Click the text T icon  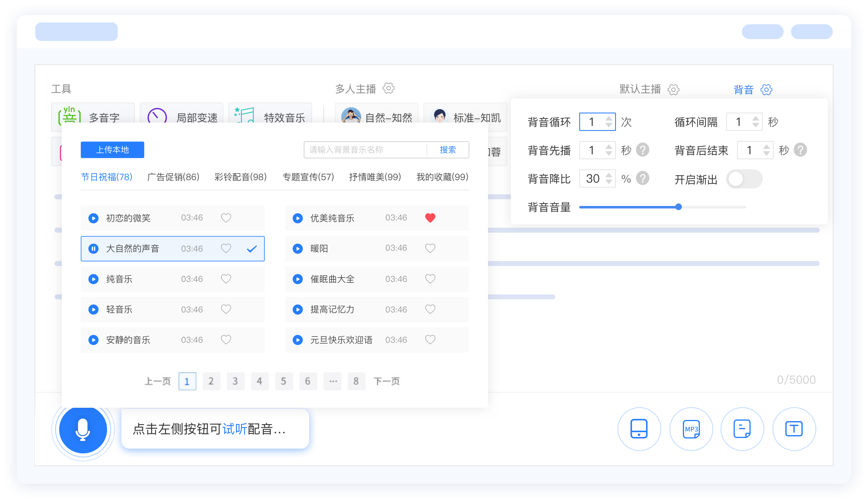coord(794,429)
